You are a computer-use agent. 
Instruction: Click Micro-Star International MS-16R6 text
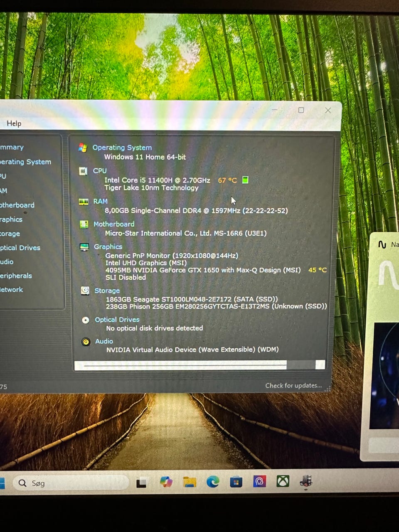[x=186, y=234]
